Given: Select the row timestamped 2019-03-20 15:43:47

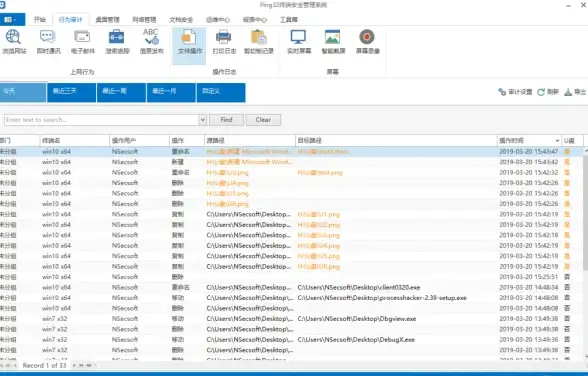Looking at the screenshot, I should tap(291, 152).
